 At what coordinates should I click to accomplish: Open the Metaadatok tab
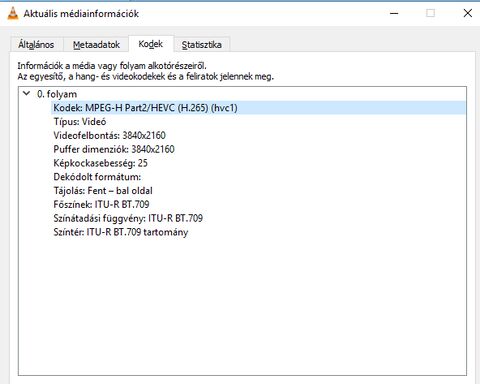(96, 44)
